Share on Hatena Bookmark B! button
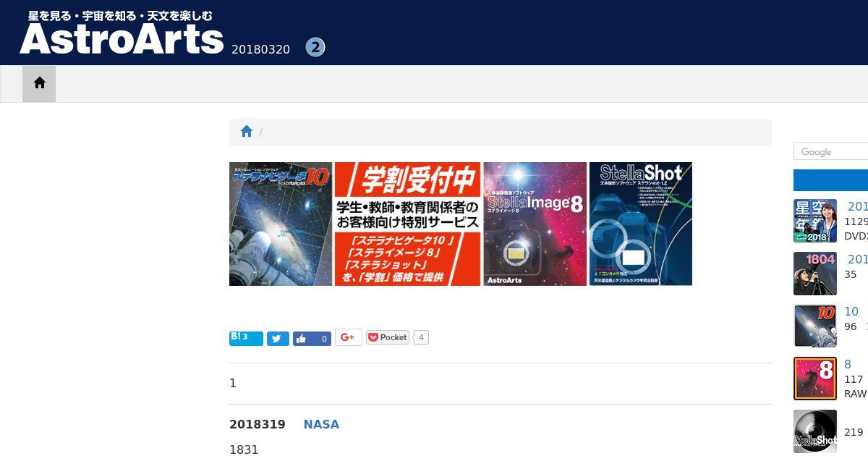 point(246,338)
